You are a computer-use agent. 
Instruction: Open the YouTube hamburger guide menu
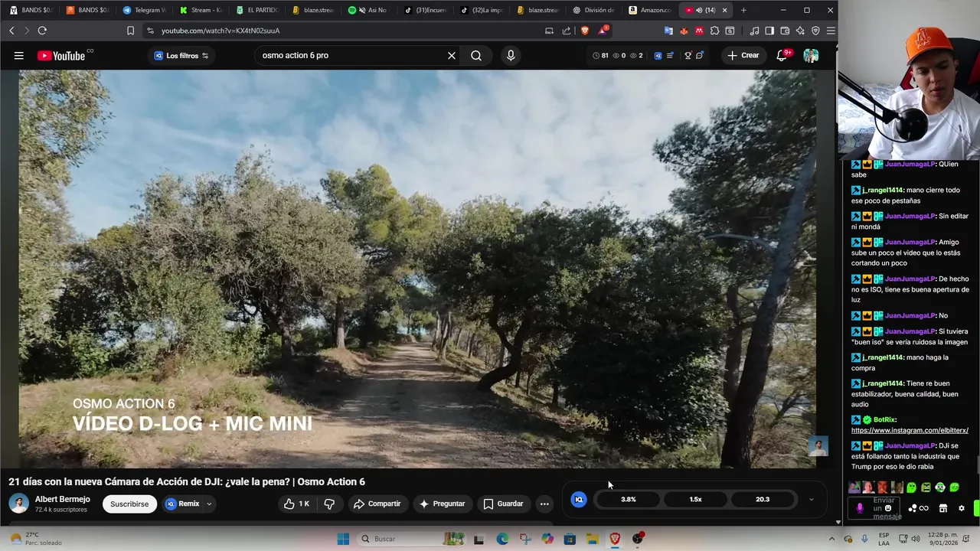pos(19,55)
